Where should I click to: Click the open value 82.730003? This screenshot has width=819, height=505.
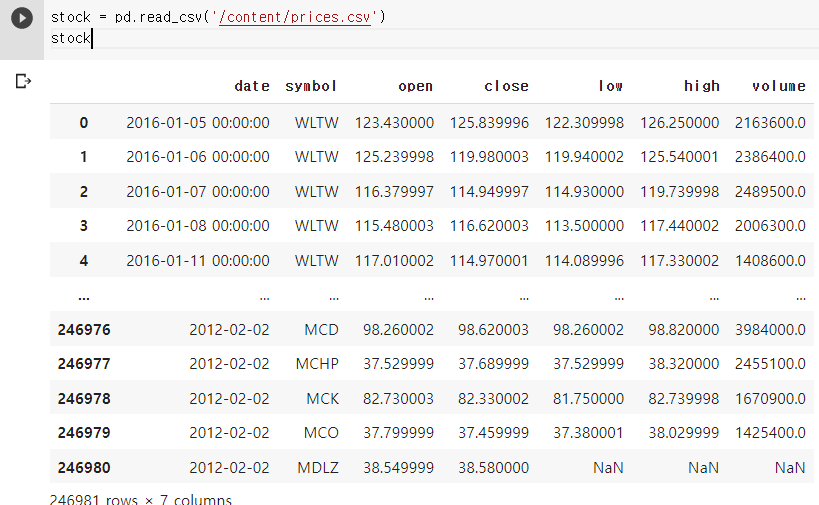[x=399, y=398]
